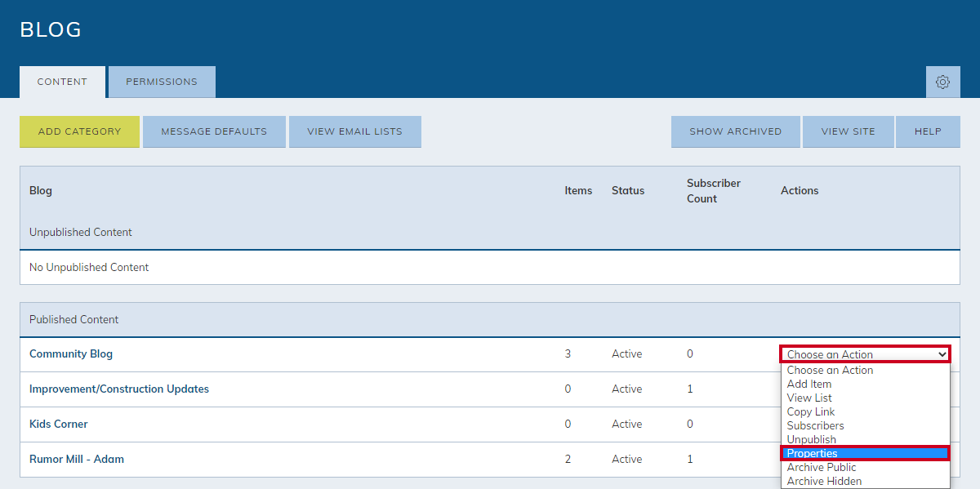The image size is (980, 489).
Task: Open Message Defaults
Action: pyautogui.click(x=214, y=131)
